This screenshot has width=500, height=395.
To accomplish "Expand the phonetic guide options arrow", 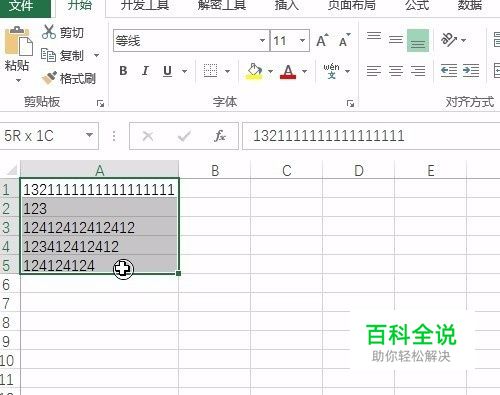I will [x=348, y=71].
